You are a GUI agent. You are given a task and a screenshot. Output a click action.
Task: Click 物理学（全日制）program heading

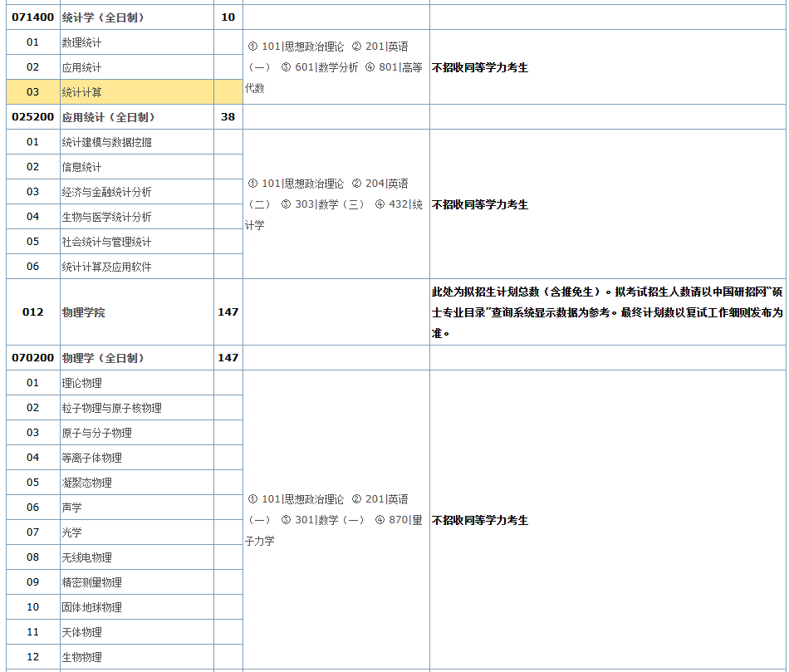click(102, 358)
